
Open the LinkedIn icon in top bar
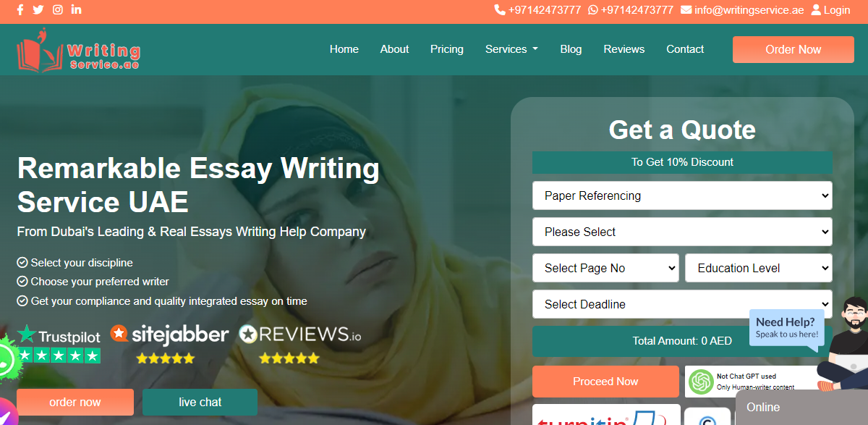click(x=77, y=10)
